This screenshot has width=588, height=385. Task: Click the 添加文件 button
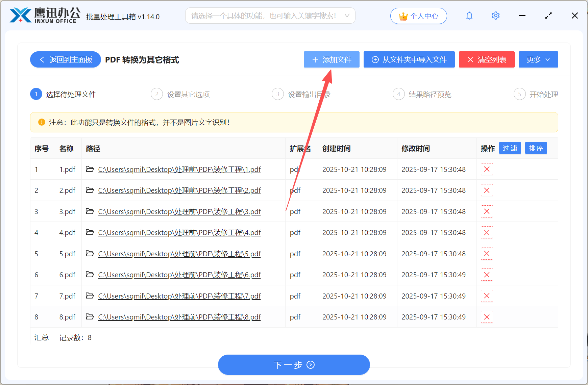click(x=331, y=59)
